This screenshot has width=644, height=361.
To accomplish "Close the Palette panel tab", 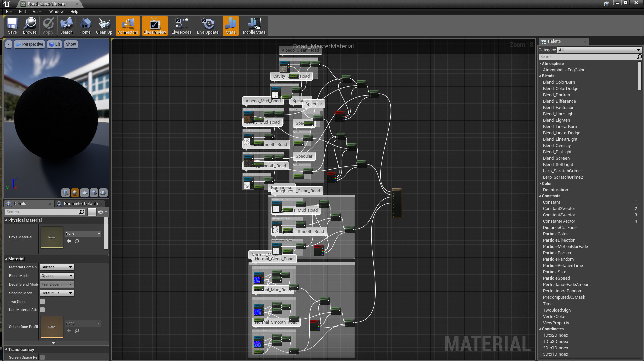I will coord(585,41).
